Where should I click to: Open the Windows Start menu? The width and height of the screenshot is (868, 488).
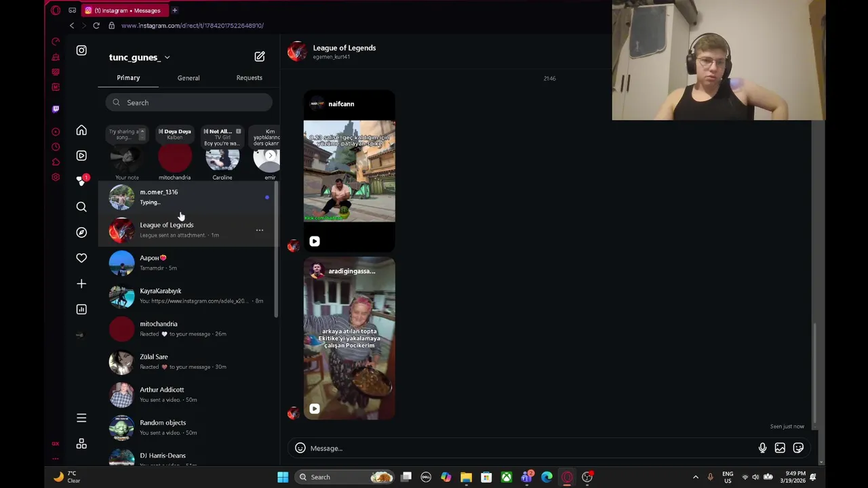283,477
